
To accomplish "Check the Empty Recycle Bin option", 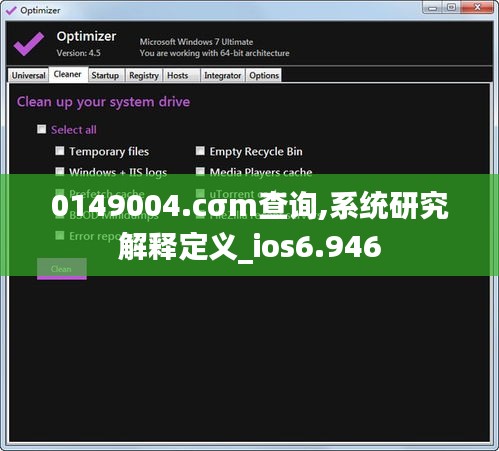I will 200,151.
